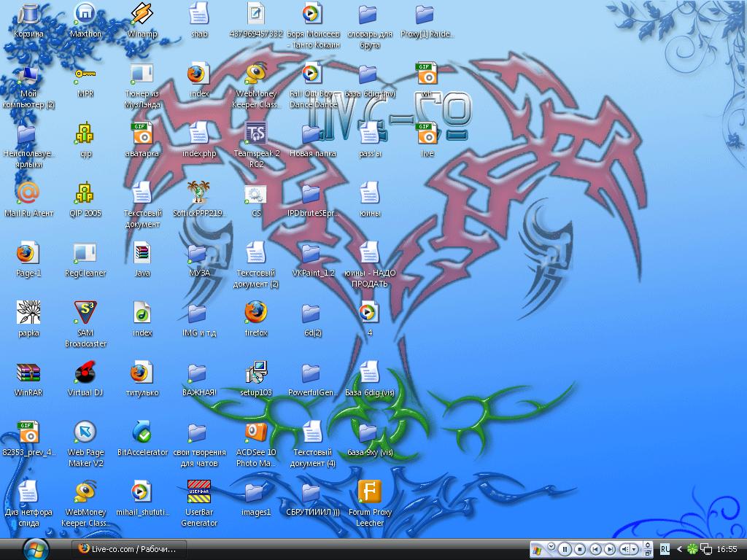Click the SAM Broadcaster shortcut

[x=85, y=313]
